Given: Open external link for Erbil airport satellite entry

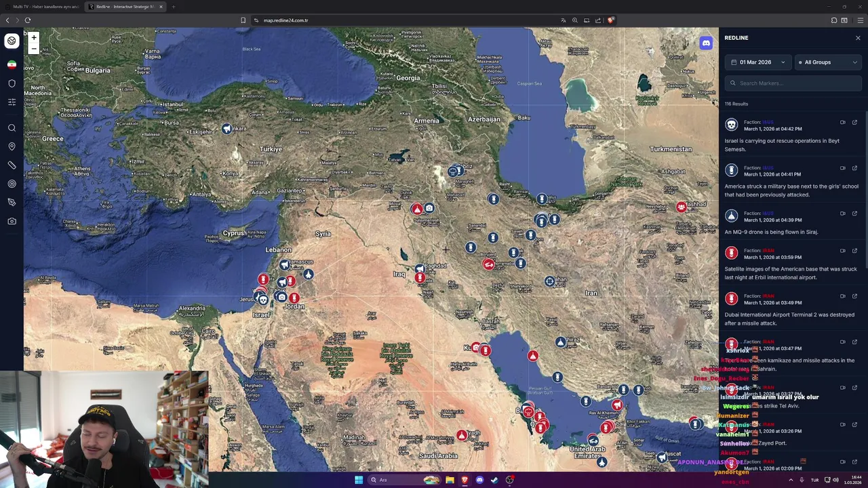Looking at the screenshot, I should [854, 251].
